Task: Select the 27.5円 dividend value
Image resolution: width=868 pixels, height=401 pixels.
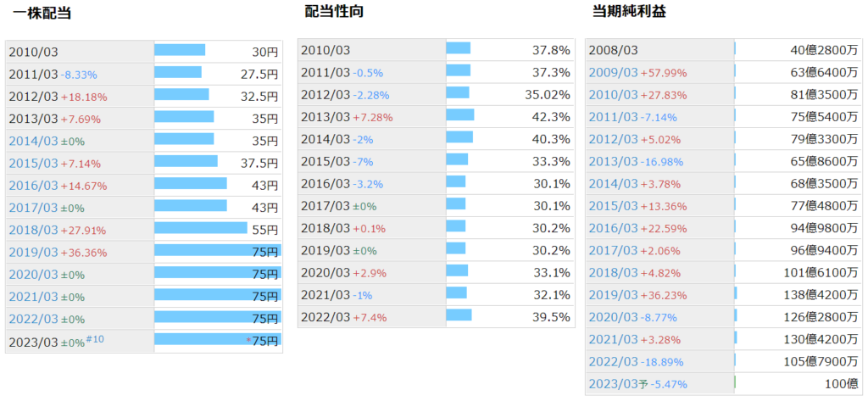Action: coord(259,75)
